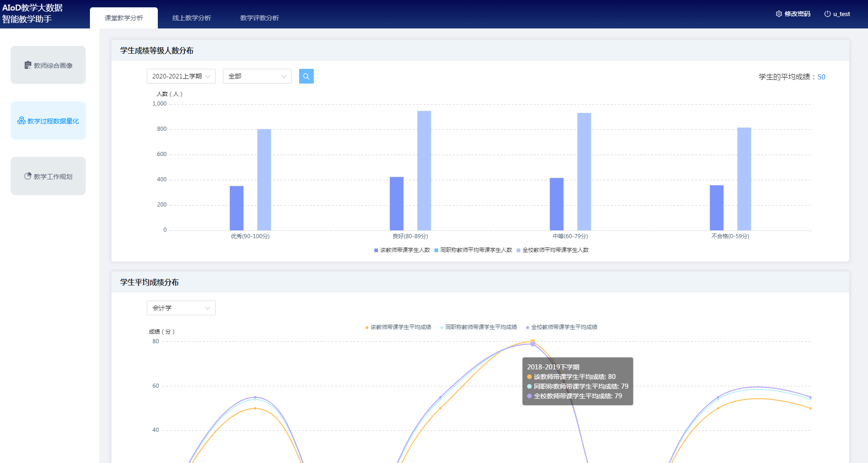Click the 教学工作规划 pie chart icon
This screenshot has height=463, width=868.
[x=28, y=176]
